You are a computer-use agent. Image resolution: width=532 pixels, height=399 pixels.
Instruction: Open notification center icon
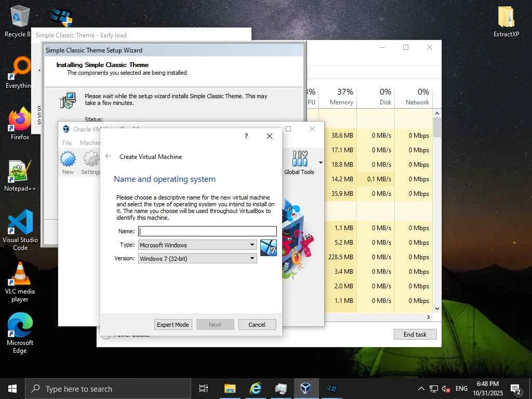[x=516, y=389]
